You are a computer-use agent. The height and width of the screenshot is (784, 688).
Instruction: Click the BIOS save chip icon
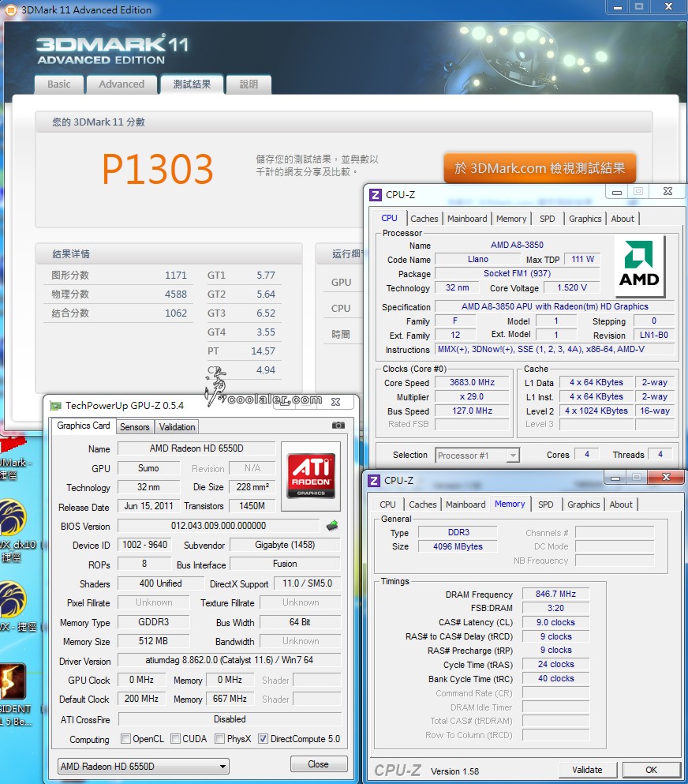coord(332,526)
